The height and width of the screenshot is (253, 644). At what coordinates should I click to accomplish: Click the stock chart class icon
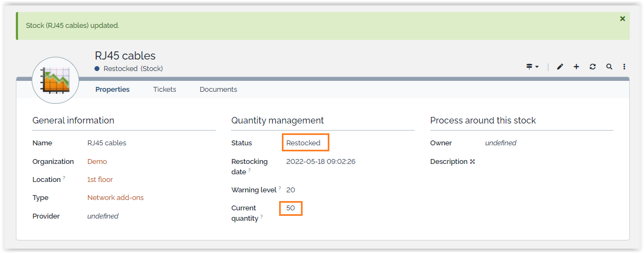[x=56, y=80]
